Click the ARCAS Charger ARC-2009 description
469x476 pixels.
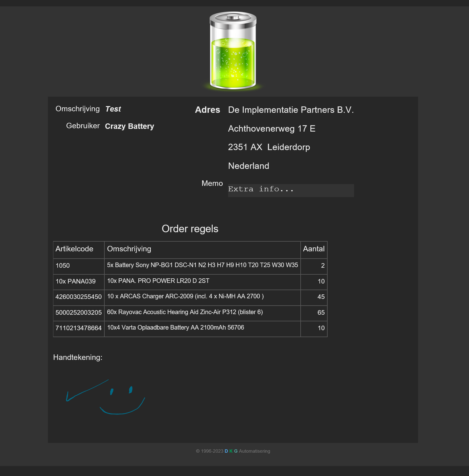point(185,296)
